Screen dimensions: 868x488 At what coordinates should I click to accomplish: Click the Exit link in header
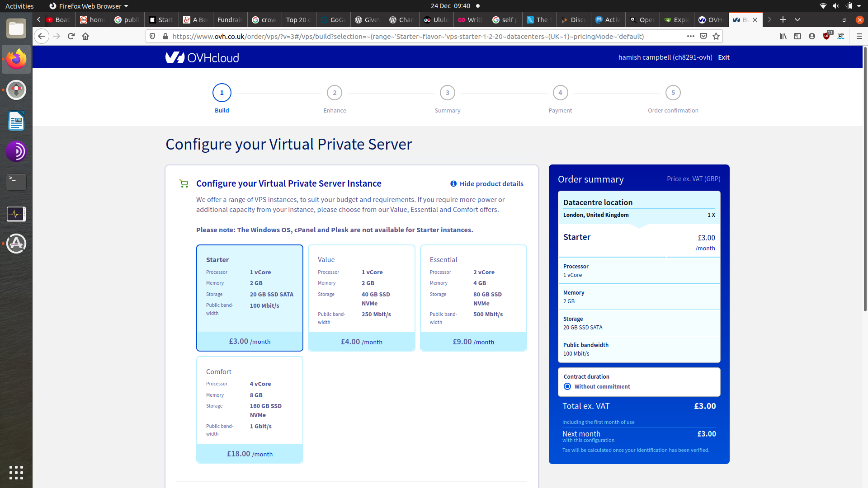[x=723, y=57]
